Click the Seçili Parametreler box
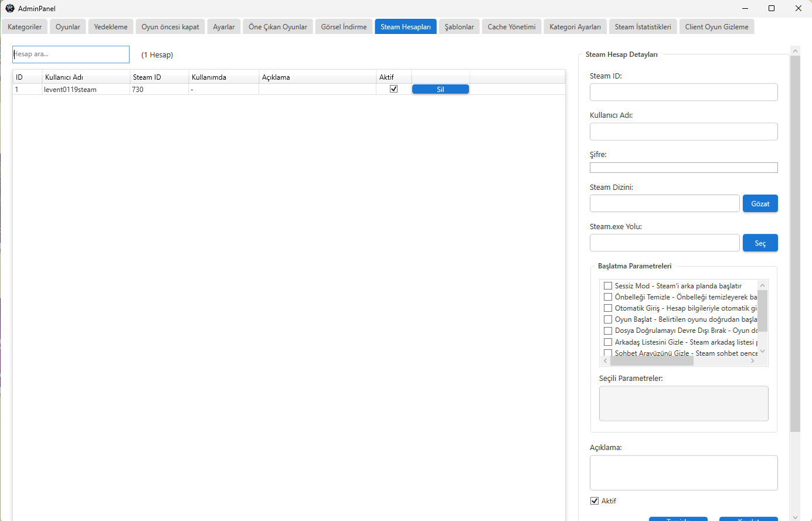The height and width of the screenshot is (521, 812). point(684,403)
